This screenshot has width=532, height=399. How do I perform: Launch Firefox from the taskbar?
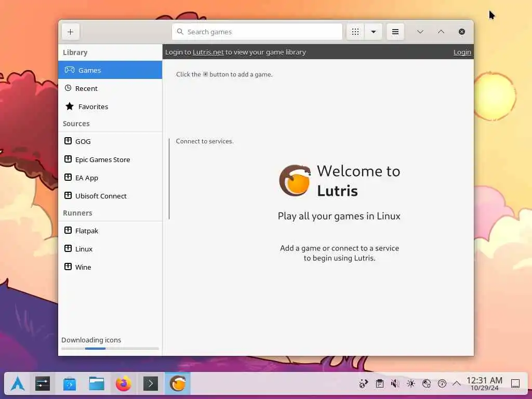[124, 384]
